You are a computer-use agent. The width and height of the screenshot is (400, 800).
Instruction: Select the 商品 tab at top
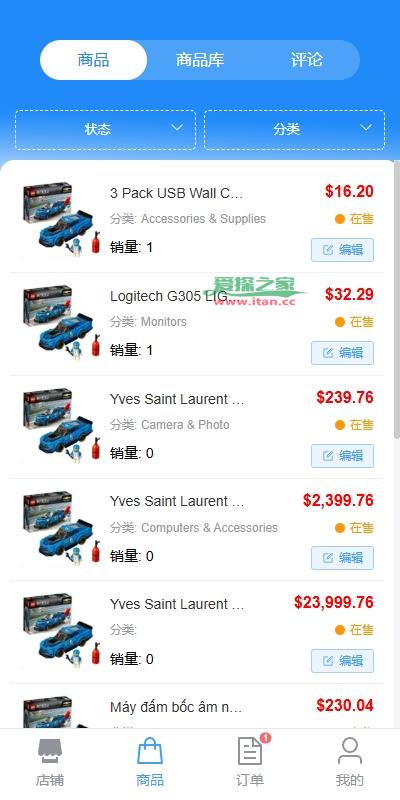tap(93, 60)
